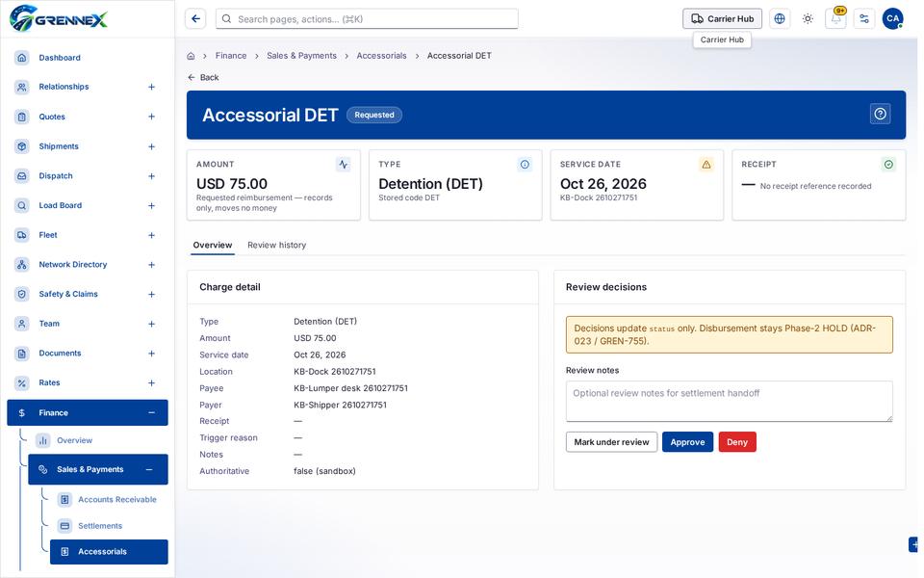The image size is (924, 578).
Task: Open the display settings sliders icon
Action: pos(864,19)
